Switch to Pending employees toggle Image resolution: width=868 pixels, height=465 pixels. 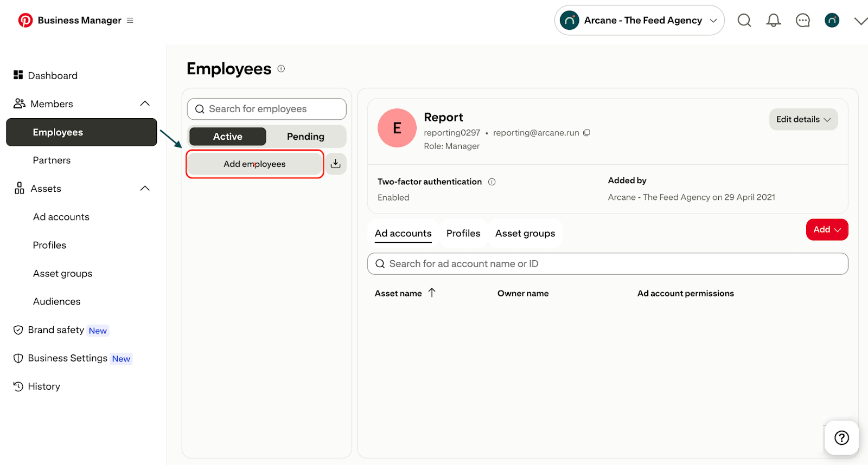click(x=305, y=137)
